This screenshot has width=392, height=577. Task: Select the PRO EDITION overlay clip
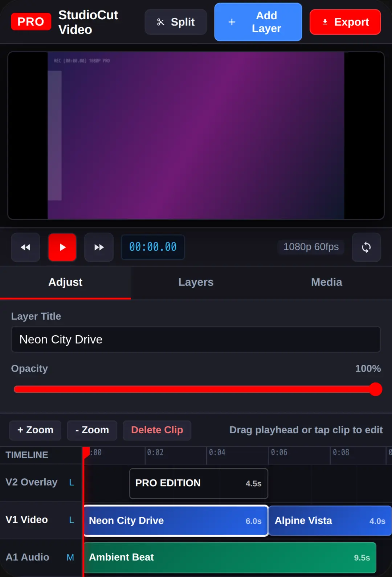[199, 483]
